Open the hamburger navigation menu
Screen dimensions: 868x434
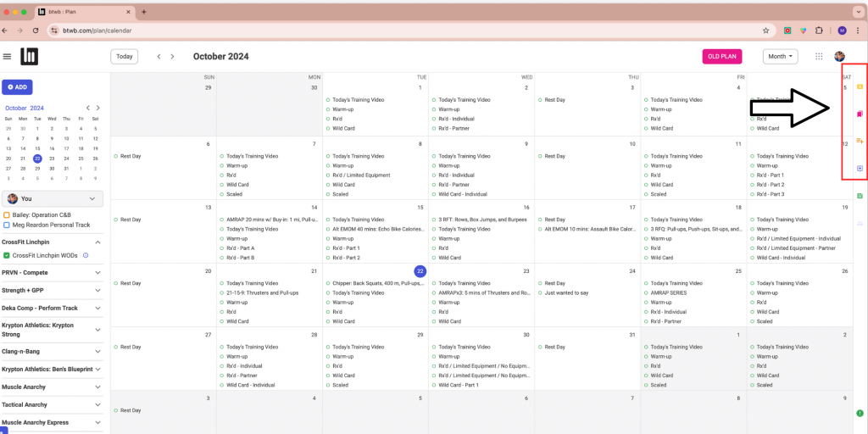[7, 56]
